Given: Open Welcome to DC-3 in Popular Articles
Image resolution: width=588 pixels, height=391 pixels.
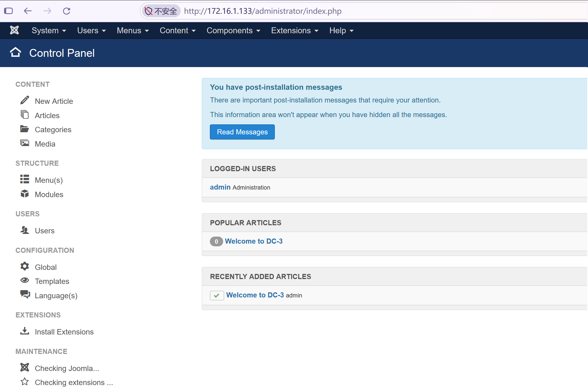Looking at the screenshot, I should tap(254, 241).
